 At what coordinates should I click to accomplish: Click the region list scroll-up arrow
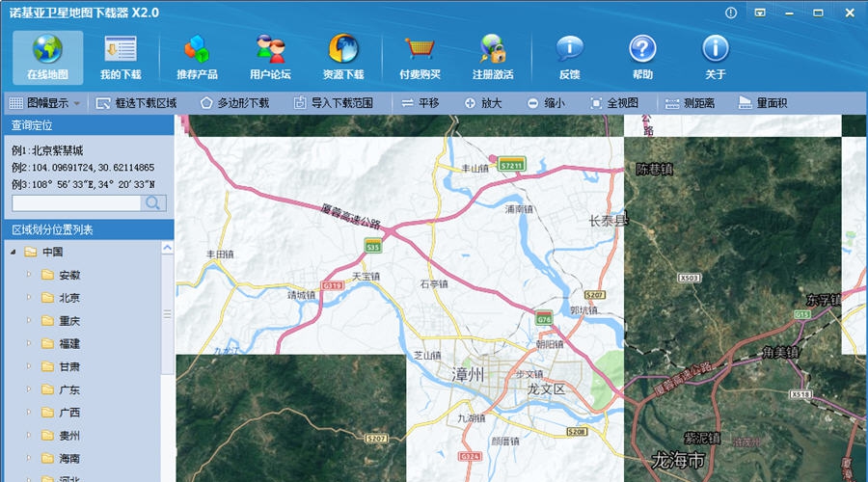[x=167, y=248]
